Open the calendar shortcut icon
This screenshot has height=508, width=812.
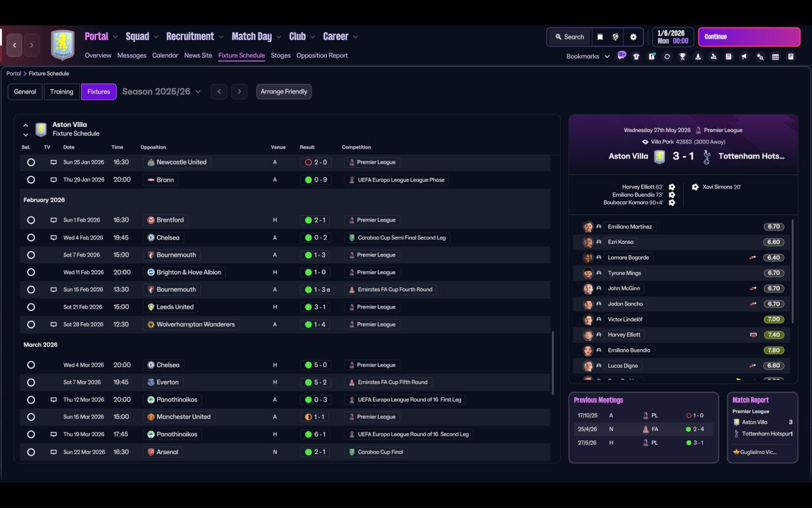(x=775, y=57)
